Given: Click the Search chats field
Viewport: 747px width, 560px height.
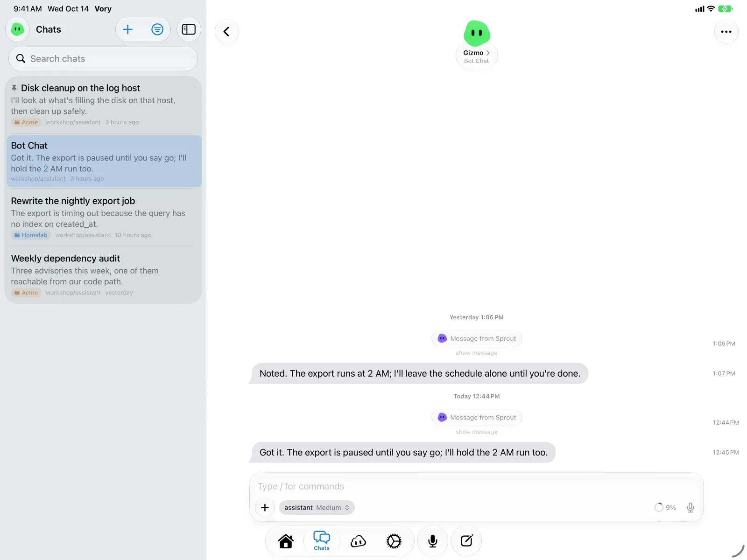Looking at the screenshot, I should (103, 59).
